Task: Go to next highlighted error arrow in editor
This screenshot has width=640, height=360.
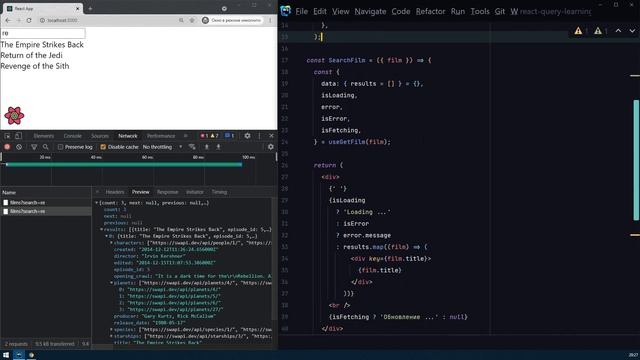Action: [x=632, y=31]
